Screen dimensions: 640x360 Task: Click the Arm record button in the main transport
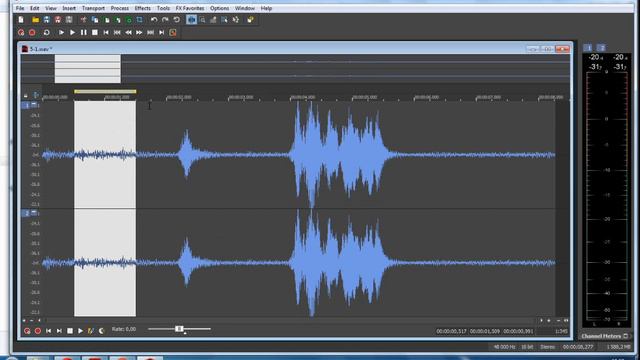point(21,32)
